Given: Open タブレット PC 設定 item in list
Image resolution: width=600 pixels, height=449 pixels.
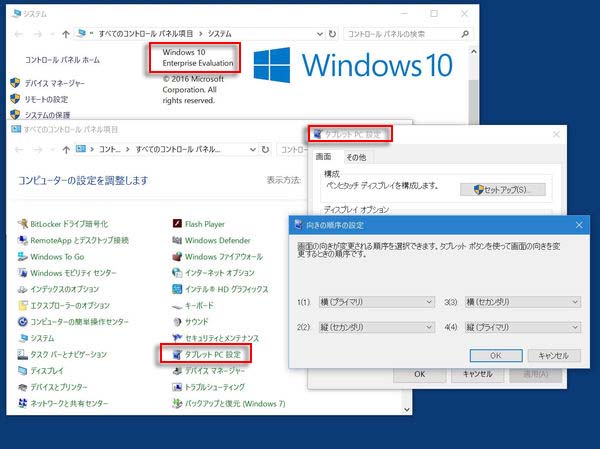Looking at the screenshot, I should click(x=207, y=354).
